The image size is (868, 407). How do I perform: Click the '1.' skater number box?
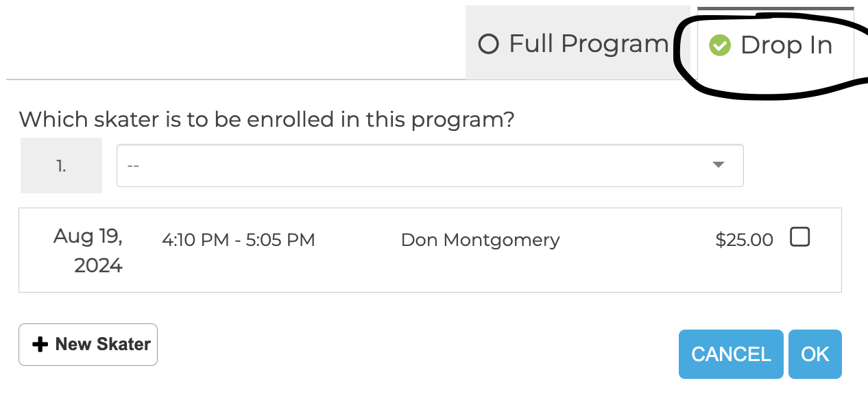[x=61, y=165]
